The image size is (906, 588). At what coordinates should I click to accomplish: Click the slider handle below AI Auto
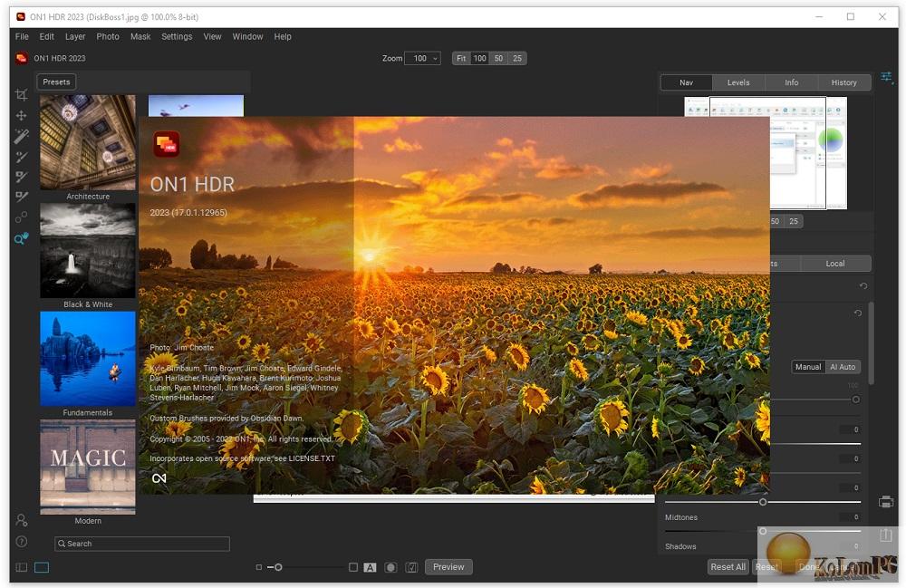[x=856, y=400]
